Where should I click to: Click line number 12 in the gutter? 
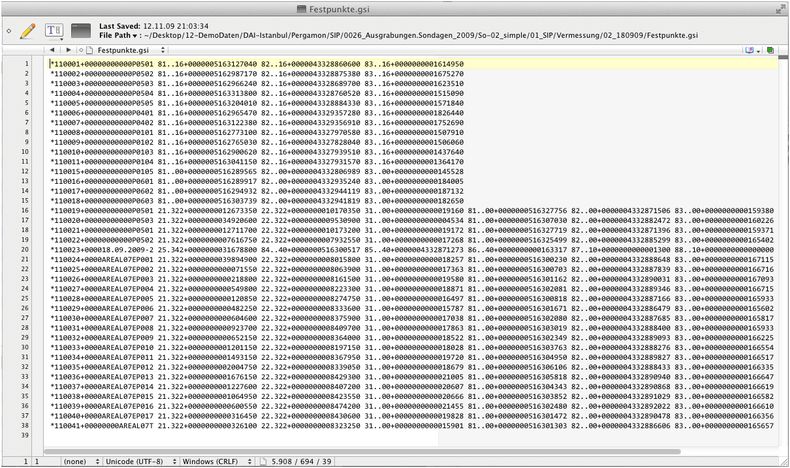(25, 171)
